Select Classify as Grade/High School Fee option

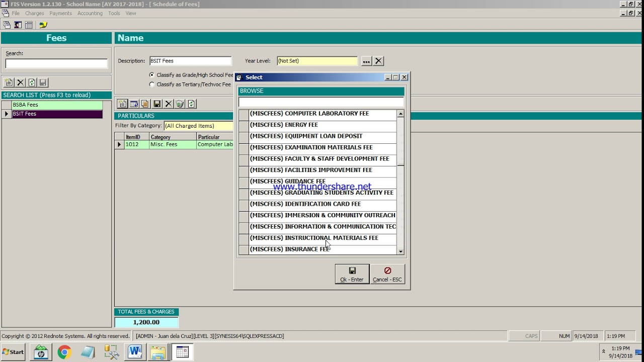point(152,75)
